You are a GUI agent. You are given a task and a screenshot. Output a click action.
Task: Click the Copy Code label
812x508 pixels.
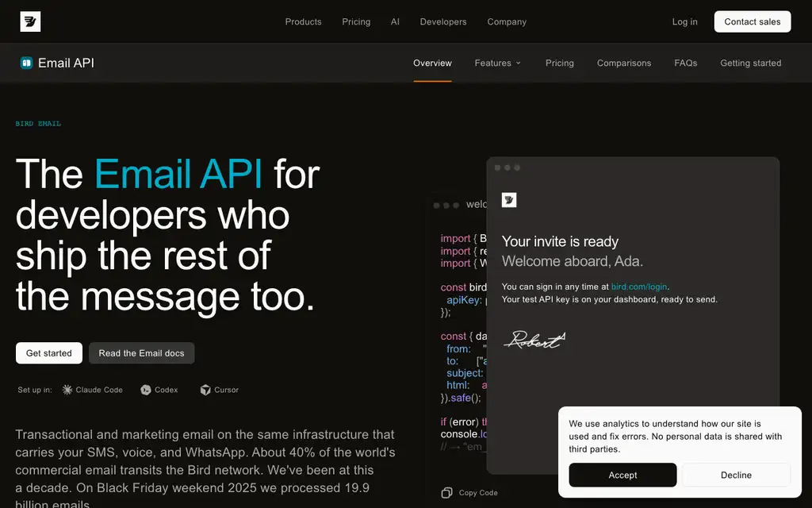[x=478, y=493]
